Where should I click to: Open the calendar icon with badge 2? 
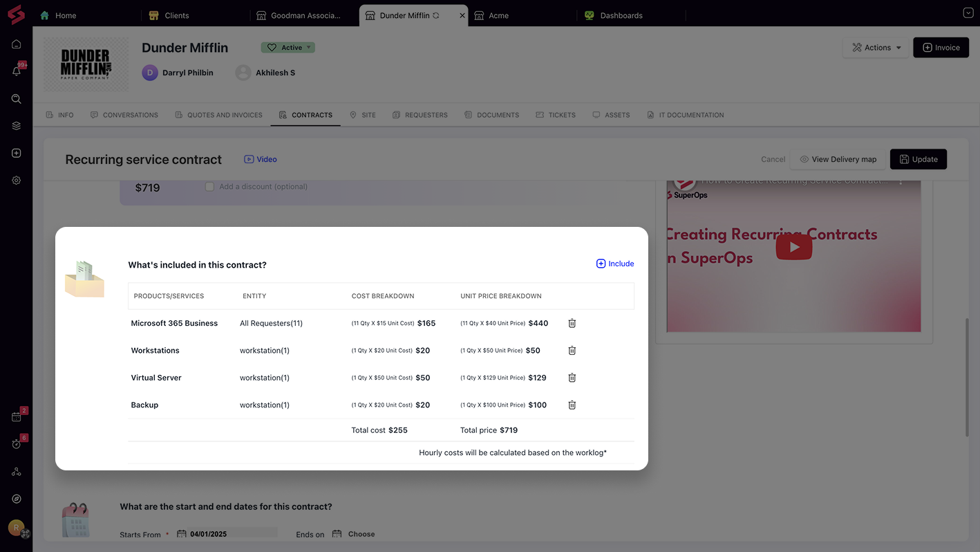click(17, 416)
